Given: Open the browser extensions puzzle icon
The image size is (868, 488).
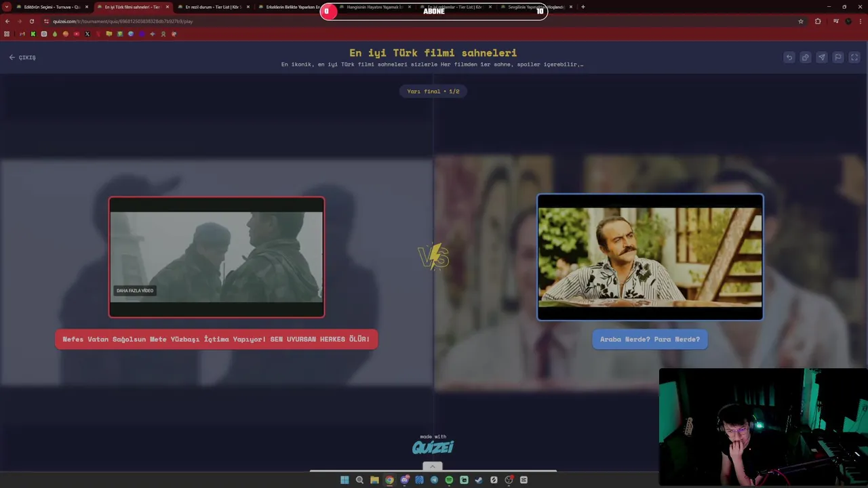Looking at the screenshot, I should coord(818,21).
